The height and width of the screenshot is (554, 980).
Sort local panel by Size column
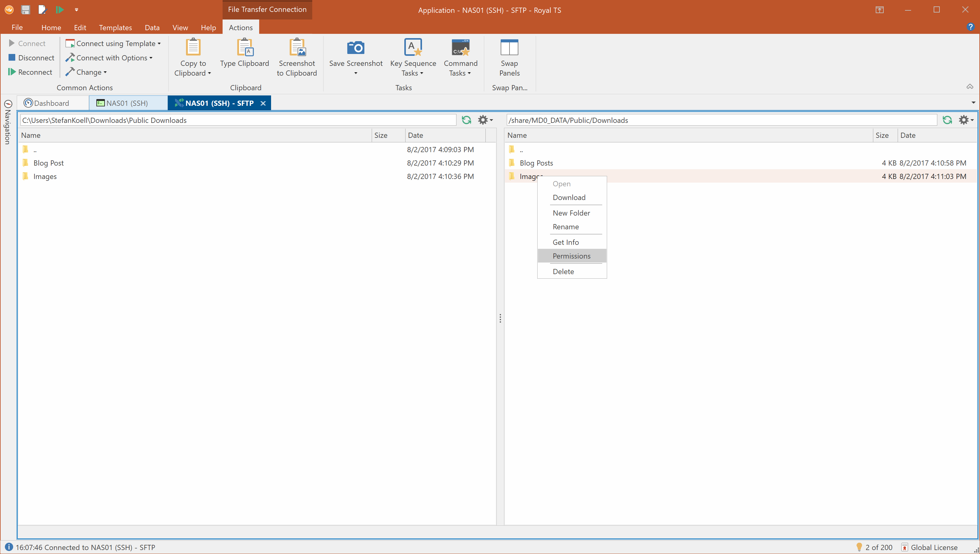point(388,135)
